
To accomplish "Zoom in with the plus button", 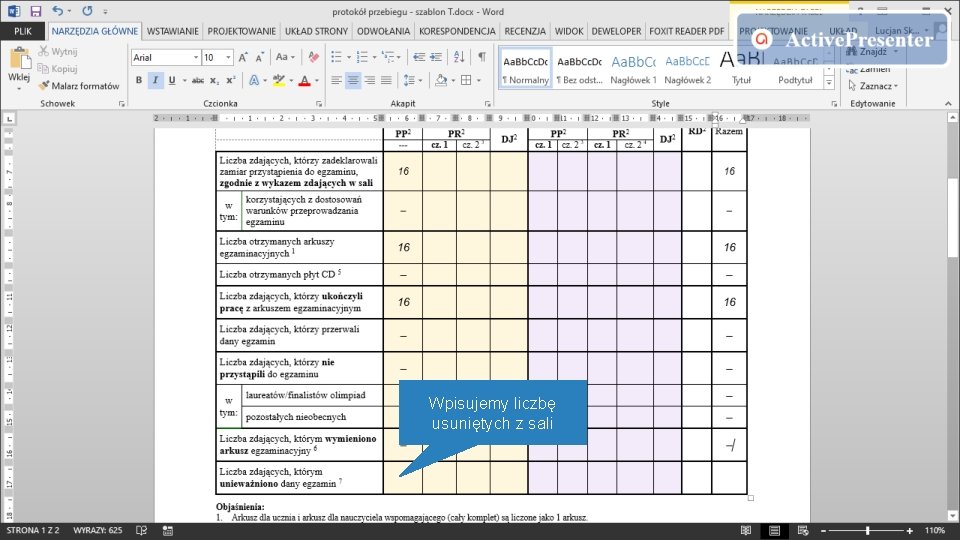I will click(x=910, y=530).
